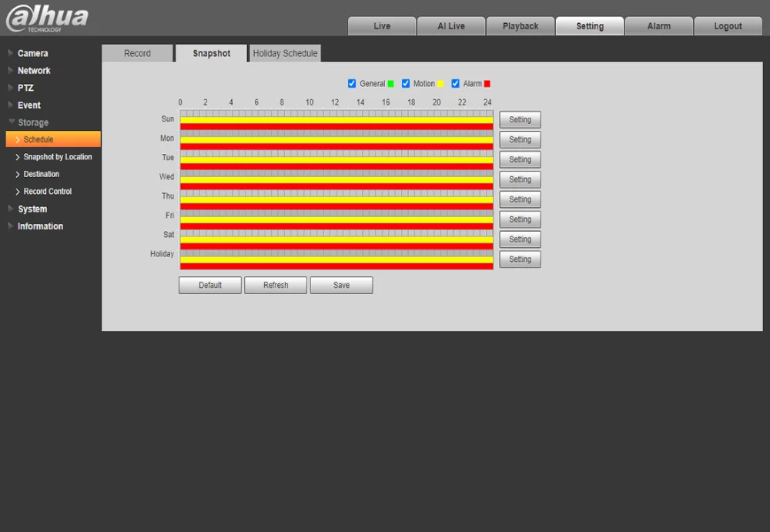Switch to the Record tab

[x=137, y=53]
